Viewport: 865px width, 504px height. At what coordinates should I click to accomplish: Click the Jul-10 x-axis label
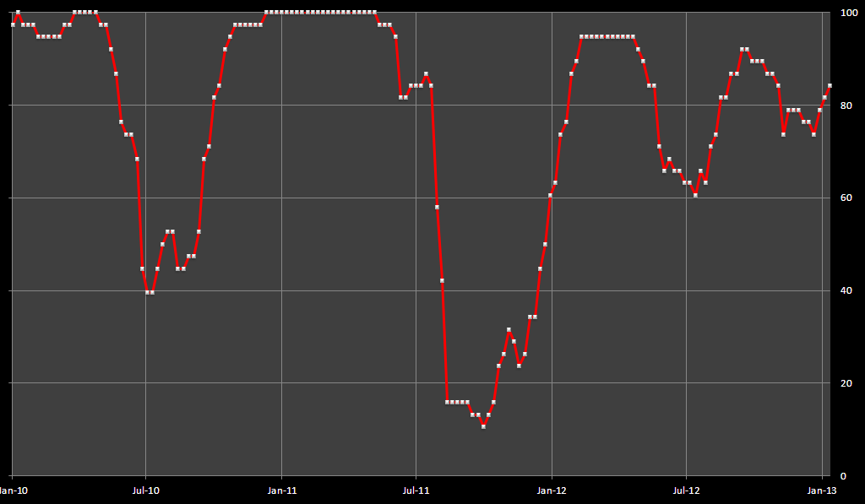tap(146, 490)
